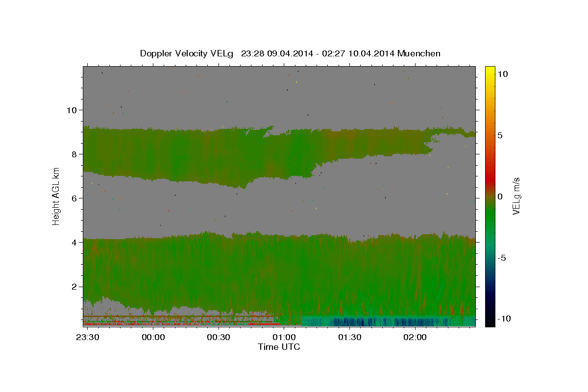
Task: Click the '02:00' time tick label
Action: pos(416,338)
